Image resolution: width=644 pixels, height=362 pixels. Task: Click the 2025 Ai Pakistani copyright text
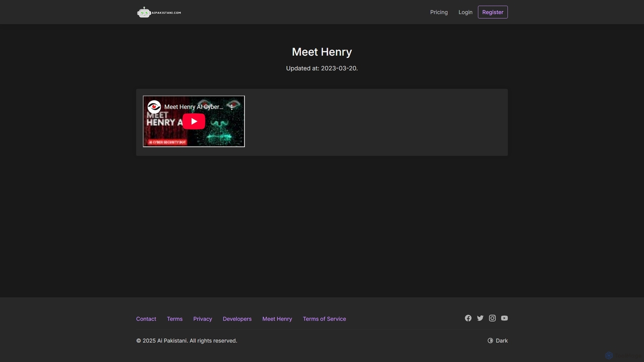point(187,340)
